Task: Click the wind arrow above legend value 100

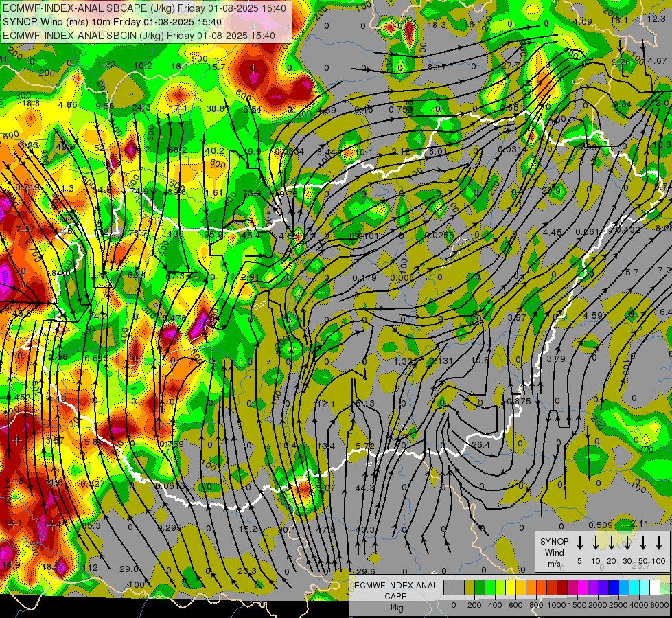Action: click(x=659, y=542)
